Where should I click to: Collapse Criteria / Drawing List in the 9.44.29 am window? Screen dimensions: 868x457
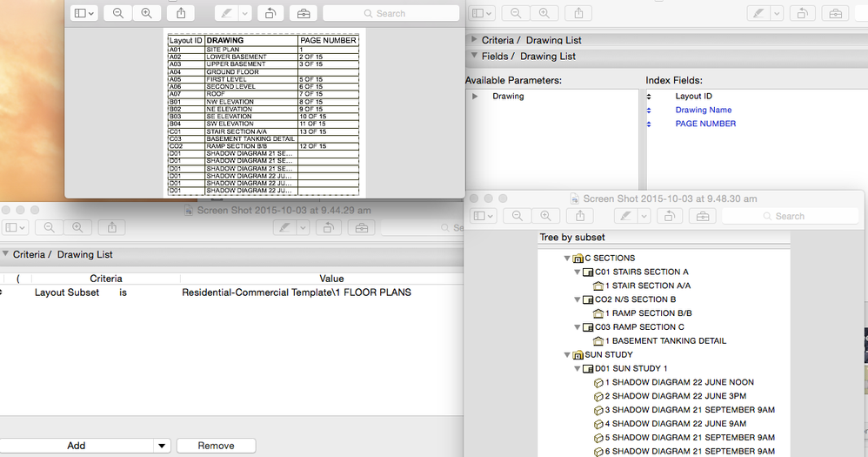coord(5,253)
